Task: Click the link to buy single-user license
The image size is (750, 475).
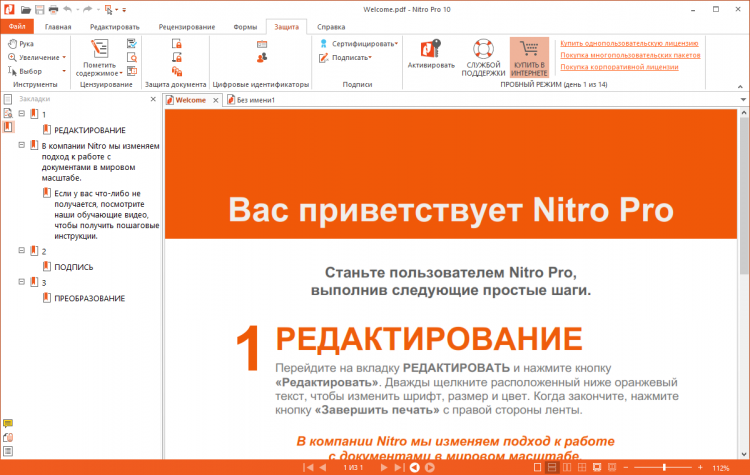Action: pyautogui.click(x=629, y=43)
